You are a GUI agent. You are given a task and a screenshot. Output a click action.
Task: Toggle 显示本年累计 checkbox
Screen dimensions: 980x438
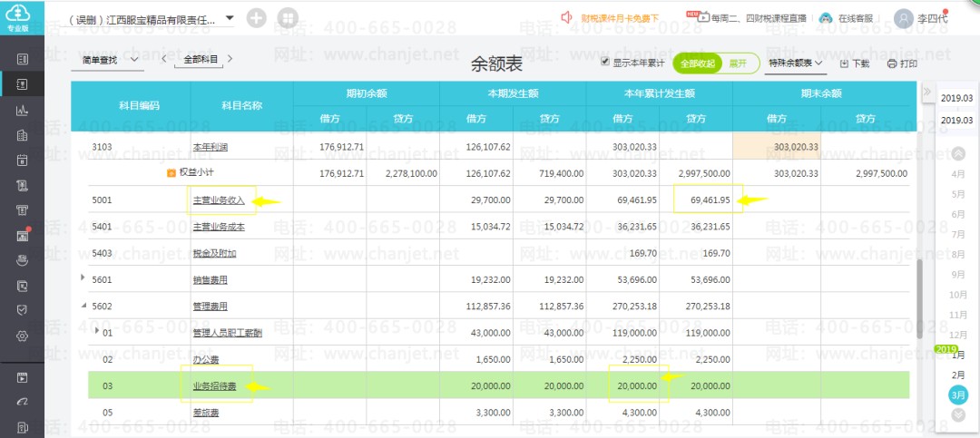pos(604,62)
